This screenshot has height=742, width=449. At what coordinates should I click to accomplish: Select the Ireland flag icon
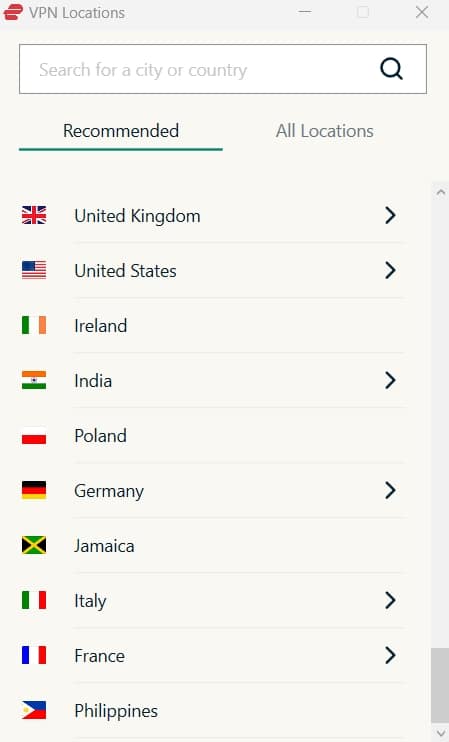tap(34, 325)
